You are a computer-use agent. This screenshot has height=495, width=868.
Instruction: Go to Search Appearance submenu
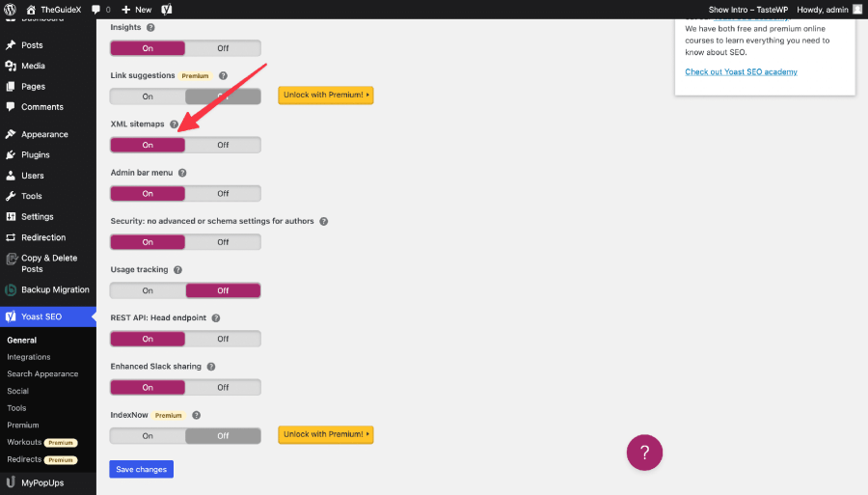coord(42,373)
